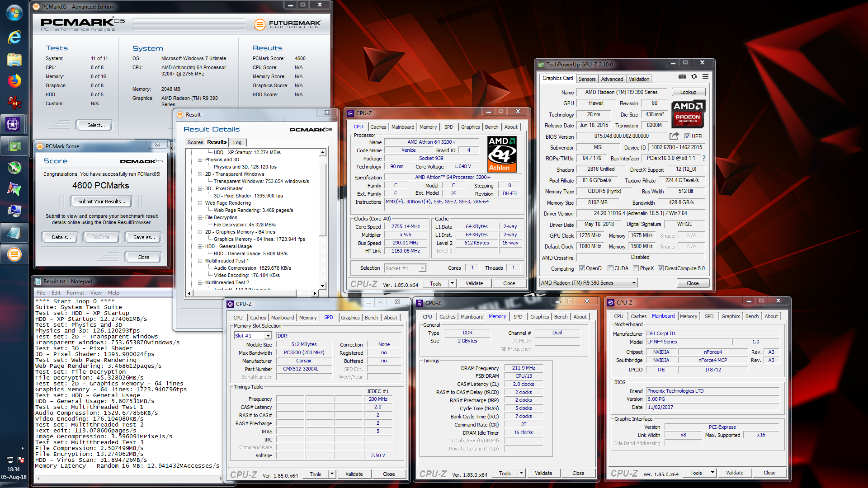The image size is (868, 488).
Task: Take GPU-Z screenshot with camera icon
Action: 682,77
